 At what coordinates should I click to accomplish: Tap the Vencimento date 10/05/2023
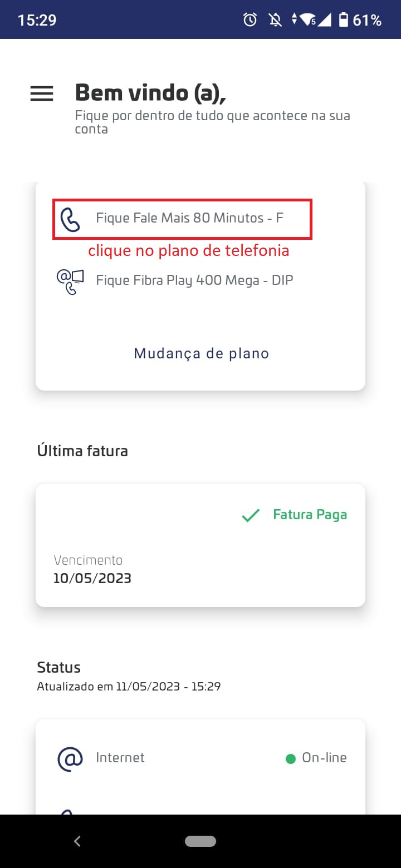tap(92, 578)
